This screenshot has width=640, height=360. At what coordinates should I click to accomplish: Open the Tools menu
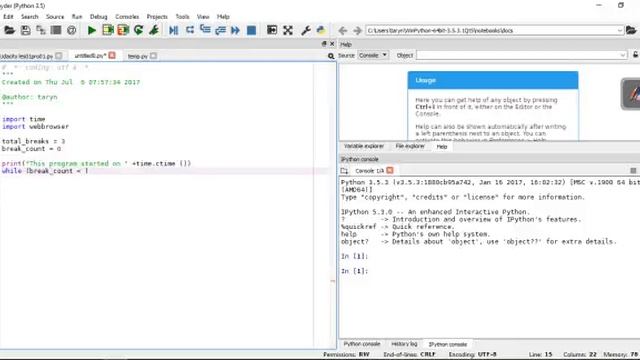click(x=182, y=17)
